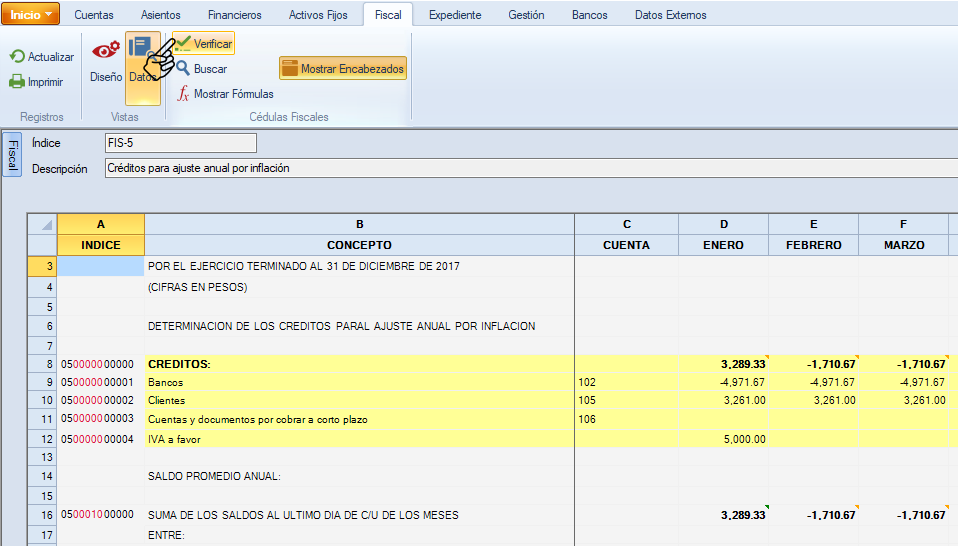Open Buscar search tool
The width and height of the screenshot is (958, 546).
pyautogui.click(x=184, y=69)
